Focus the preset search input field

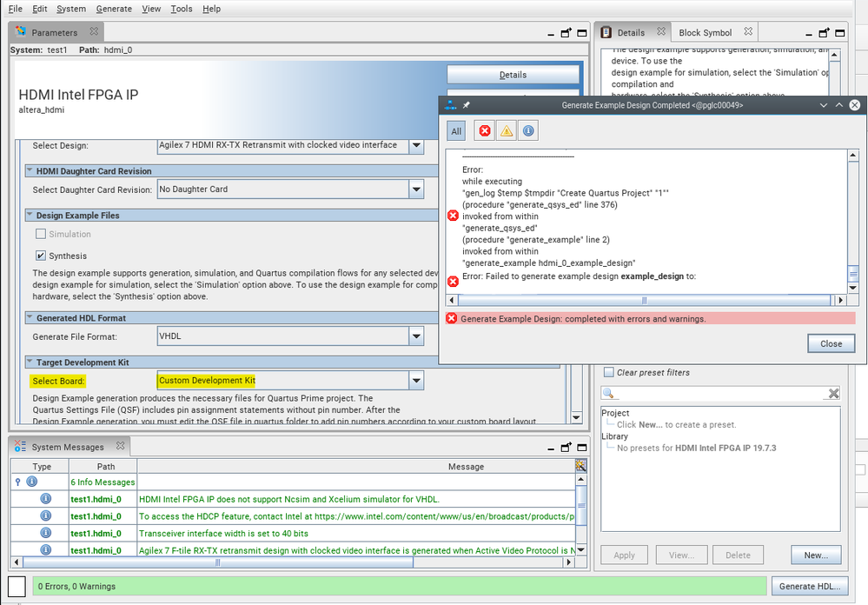(720, 394)
